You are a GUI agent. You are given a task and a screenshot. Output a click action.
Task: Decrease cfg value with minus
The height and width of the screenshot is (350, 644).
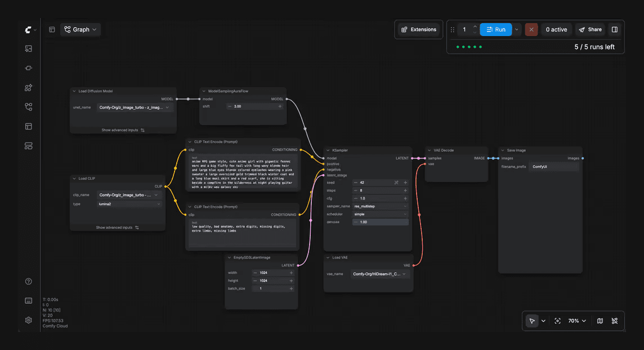[x=356, y=198]
